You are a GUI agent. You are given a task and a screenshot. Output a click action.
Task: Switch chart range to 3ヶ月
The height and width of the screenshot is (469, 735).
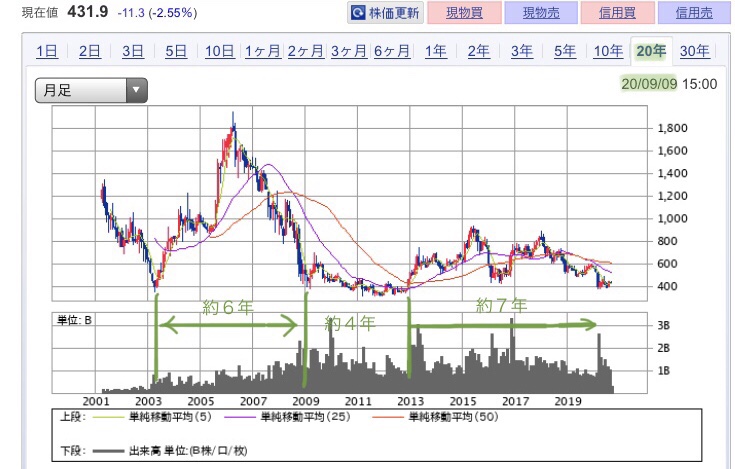(349, 51)
